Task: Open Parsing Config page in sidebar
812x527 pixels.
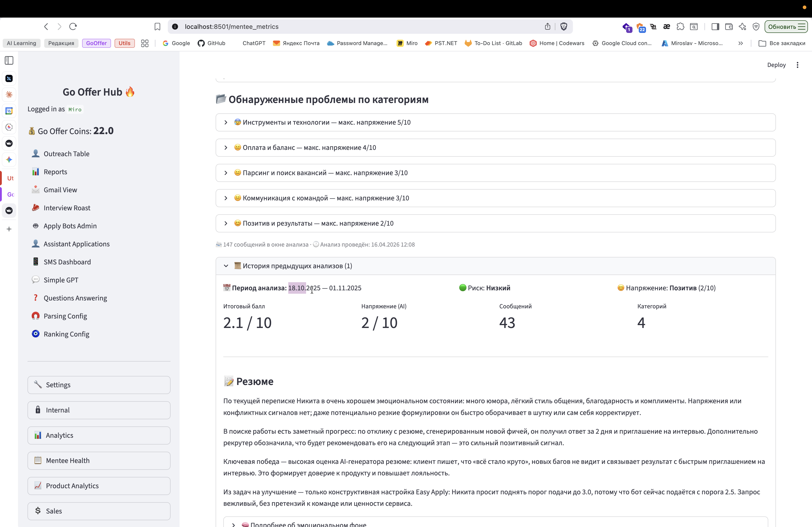Action: pos(65,316)
